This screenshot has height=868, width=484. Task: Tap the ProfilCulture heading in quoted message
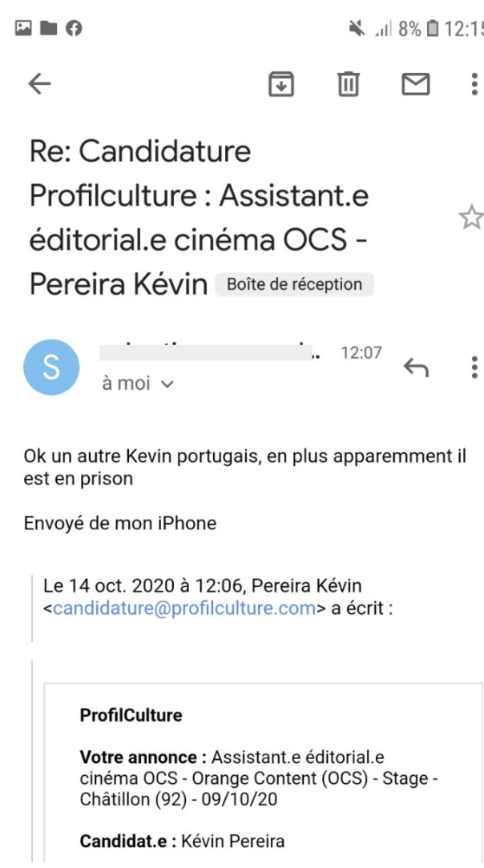(x=131, y=715)
